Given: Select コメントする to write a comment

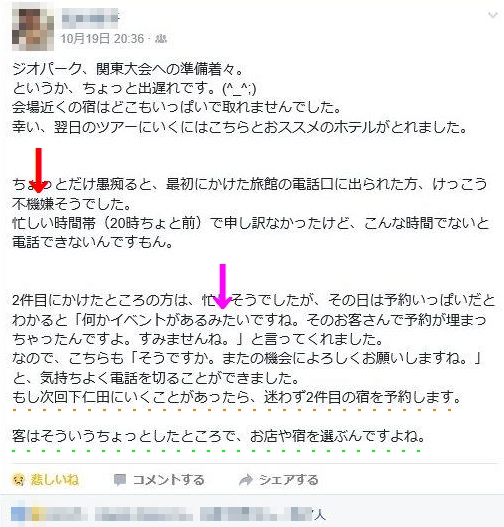Looking at the screenshot, I should pyautogui.click(x=169, y=480).
